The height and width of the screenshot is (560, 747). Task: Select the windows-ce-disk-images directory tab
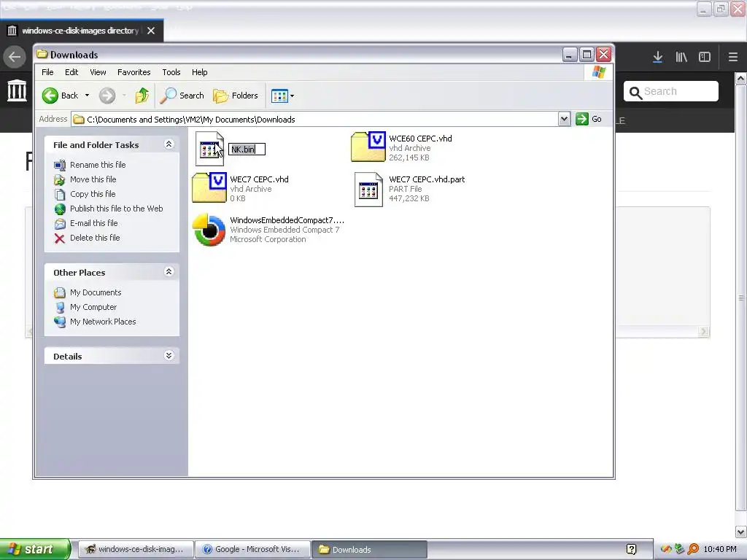coord(80,31)
